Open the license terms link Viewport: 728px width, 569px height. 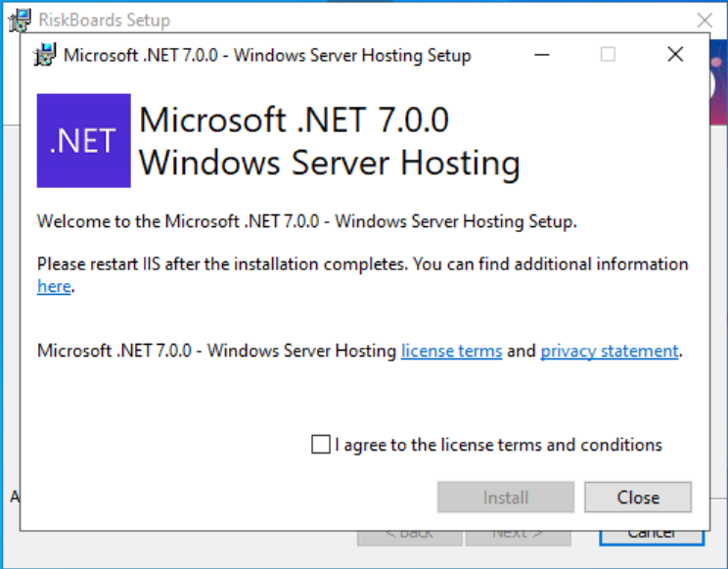[451, 351]
